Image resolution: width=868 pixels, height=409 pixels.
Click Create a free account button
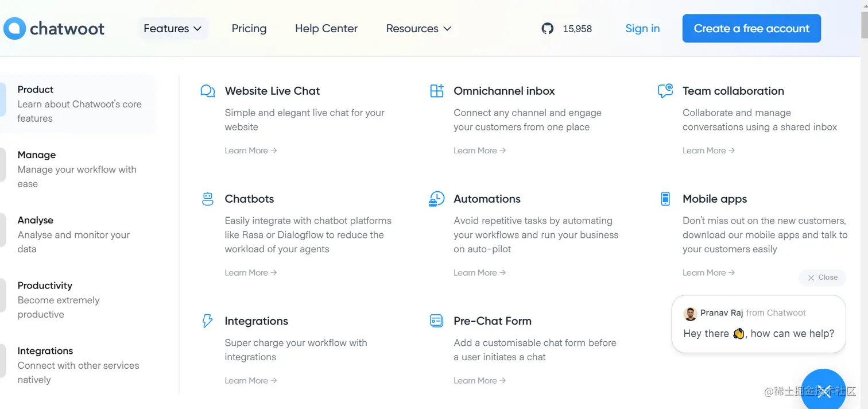(751, 28)
